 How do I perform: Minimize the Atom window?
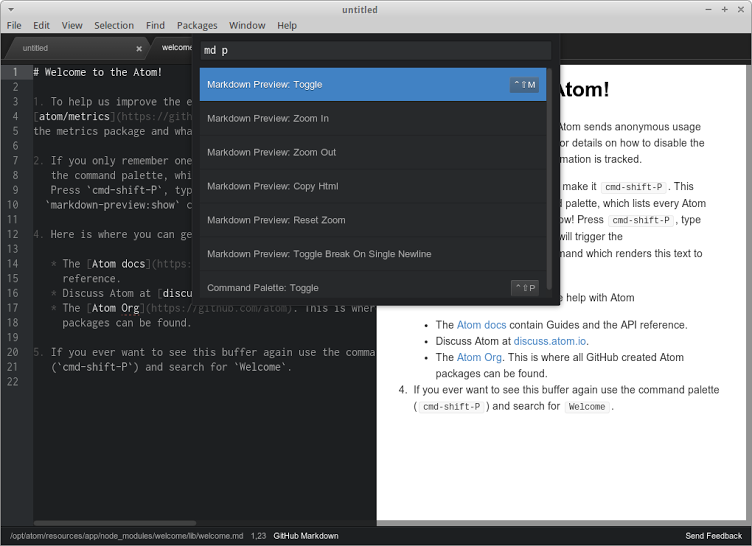tap(708, 10)
